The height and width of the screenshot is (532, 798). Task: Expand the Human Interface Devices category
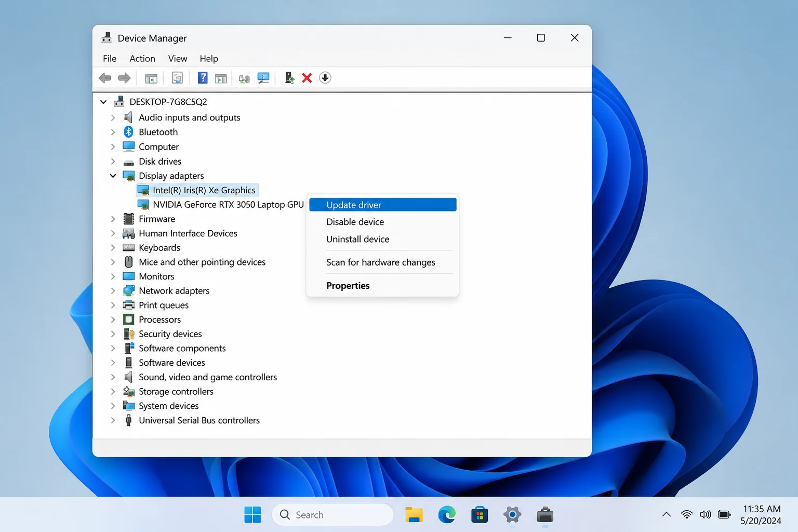[x=113, y=233]
